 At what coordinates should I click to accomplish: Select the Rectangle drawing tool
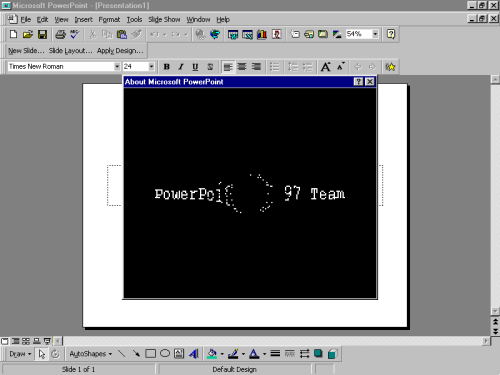150,354
